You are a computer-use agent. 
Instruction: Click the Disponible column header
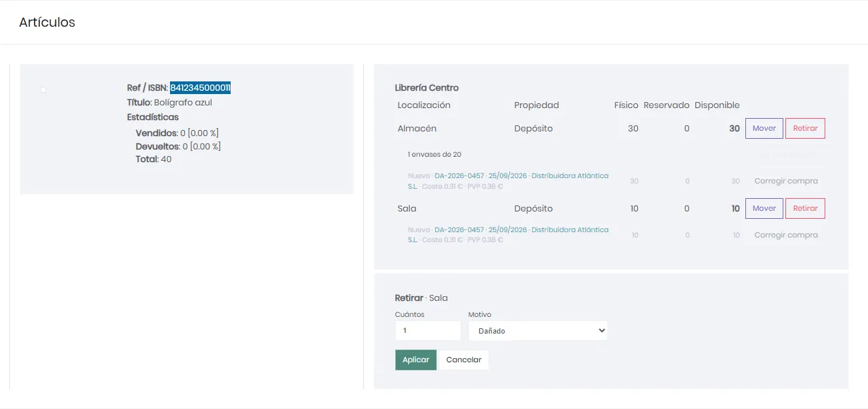tap(717, 105)
